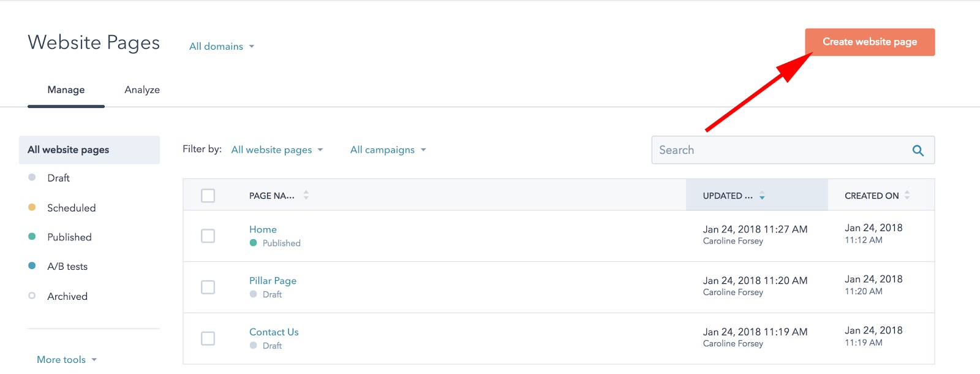This screenshot has width=980, height=374.
Task: Open the Contact Us page link
Action: tap(274, 332)
